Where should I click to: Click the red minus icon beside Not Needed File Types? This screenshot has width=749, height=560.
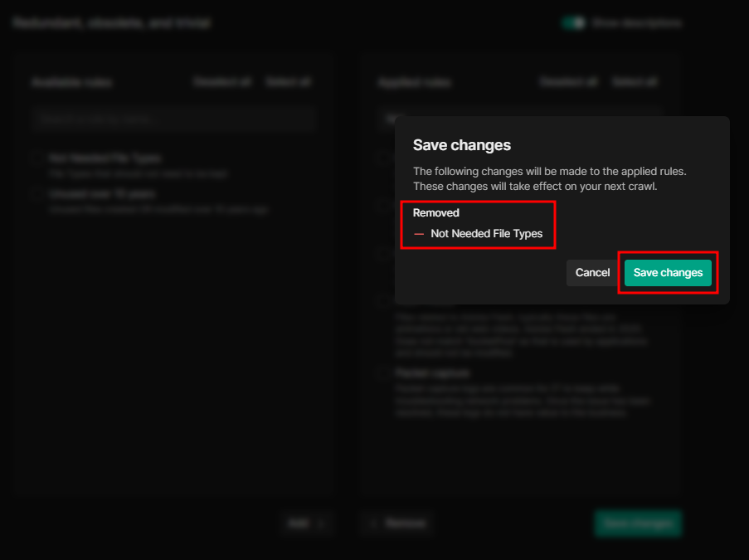pos(419,234)
